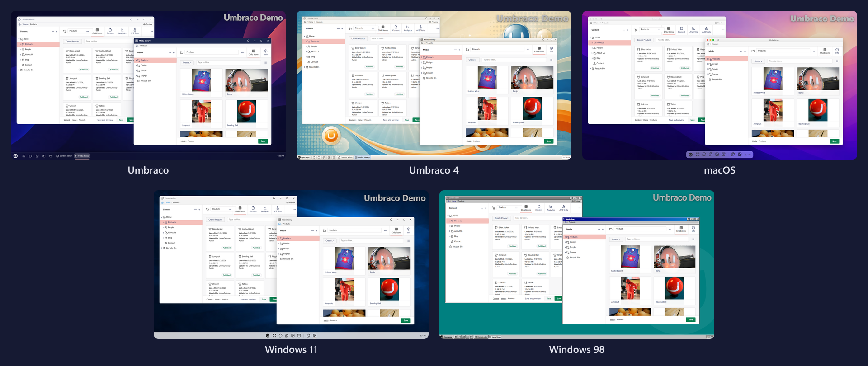Click Knitted West image in Windows 11 preview

(344, 258)
